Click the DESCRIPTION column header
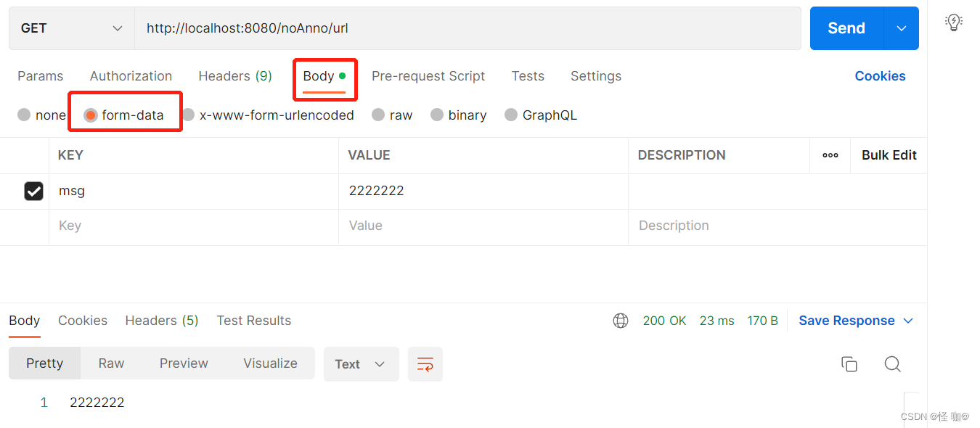980x428 pixels. click(x=682, y=155)
